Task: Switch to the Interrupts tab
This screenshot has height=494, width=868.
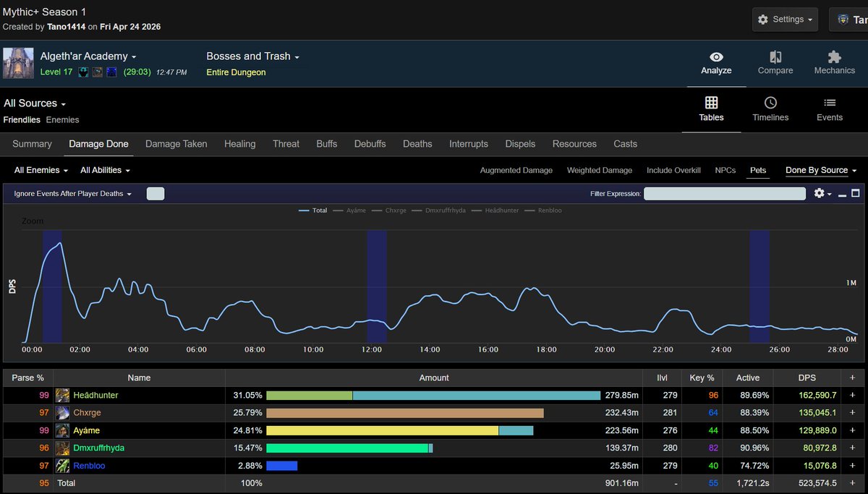Action: 469,144
